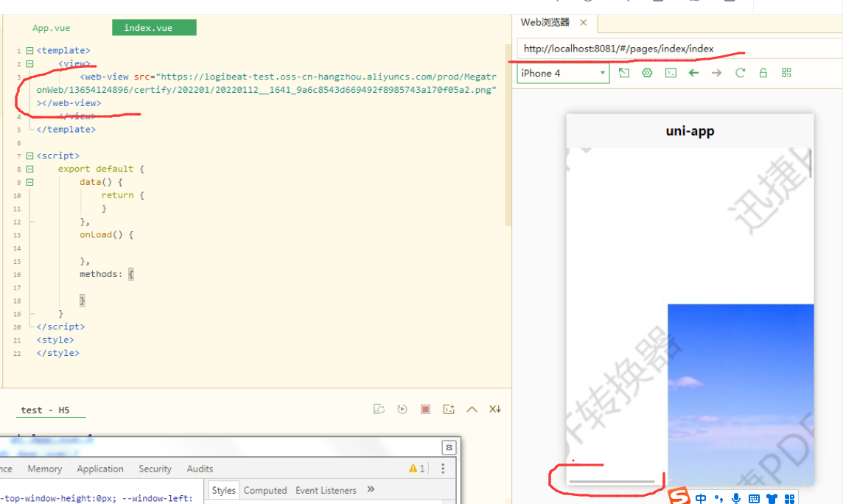Screen dimensions: 843x504
Task: Open new terminal icon in console
Action: tap(448, 410)
